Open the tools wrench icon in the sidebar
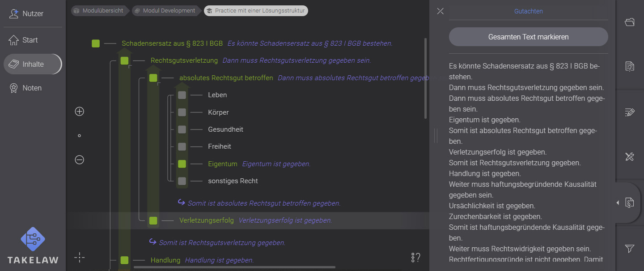 pyautogui.click(x=629, y=157)
